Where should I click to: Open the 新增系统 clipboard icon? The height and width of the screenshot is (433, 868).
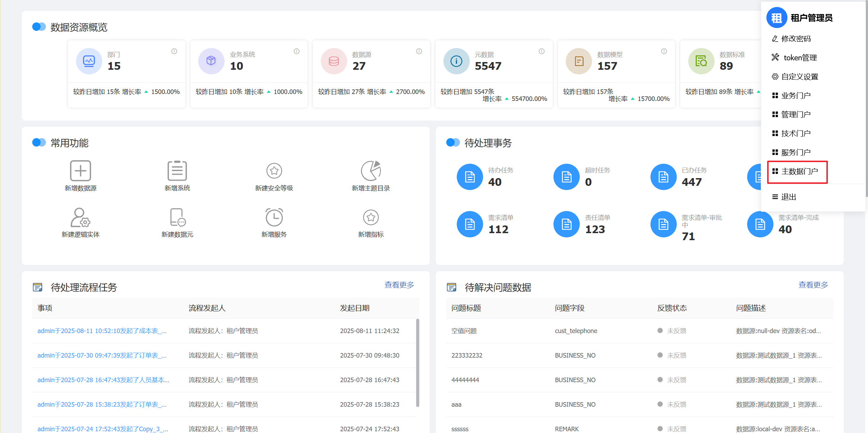177,171
